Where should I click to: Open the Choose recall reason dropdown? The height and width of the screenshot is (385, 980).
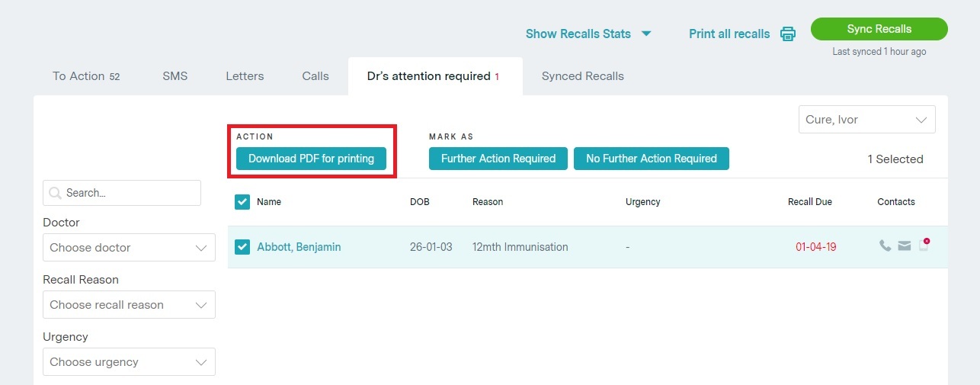[x=129, y=305]
